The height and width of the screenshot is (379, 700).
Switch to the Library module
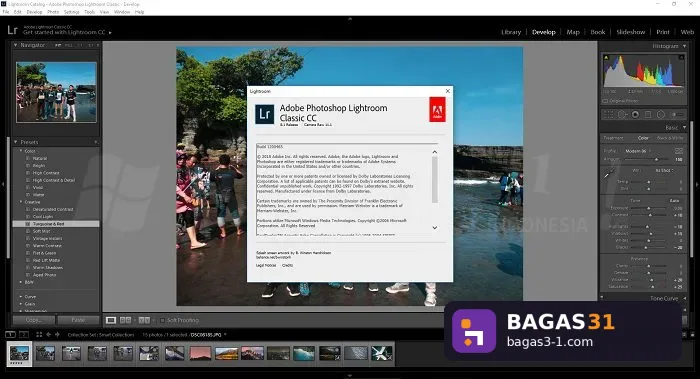click(511, 32)
